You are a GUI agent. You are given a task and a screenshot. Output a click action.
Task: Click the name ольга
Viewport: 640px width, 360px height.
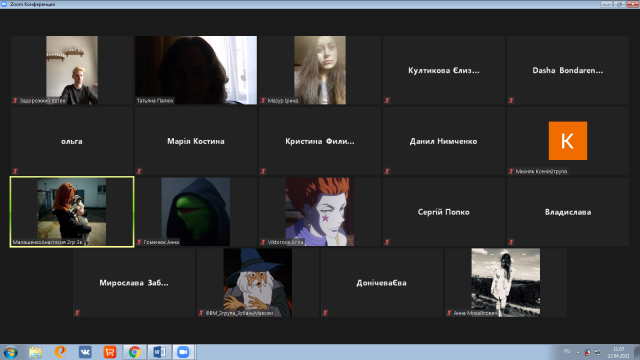[72, 141]
